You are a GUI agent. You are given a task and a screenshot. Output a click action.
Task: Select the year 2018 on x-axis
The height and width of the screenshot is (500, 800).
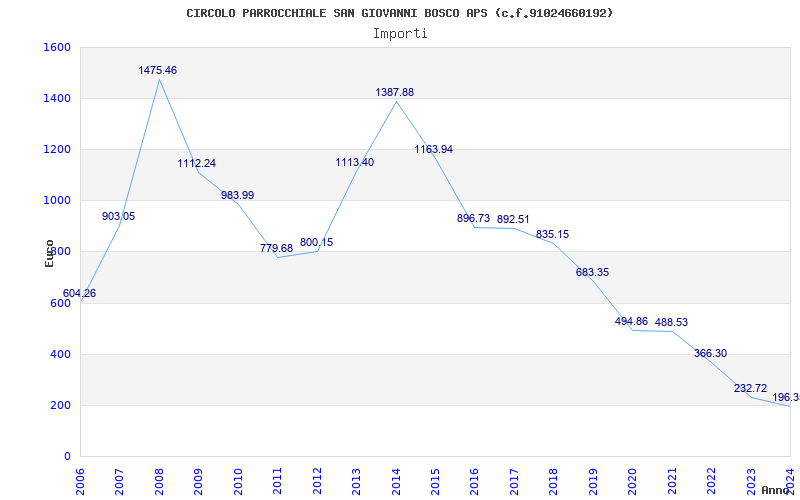point(554,481)
